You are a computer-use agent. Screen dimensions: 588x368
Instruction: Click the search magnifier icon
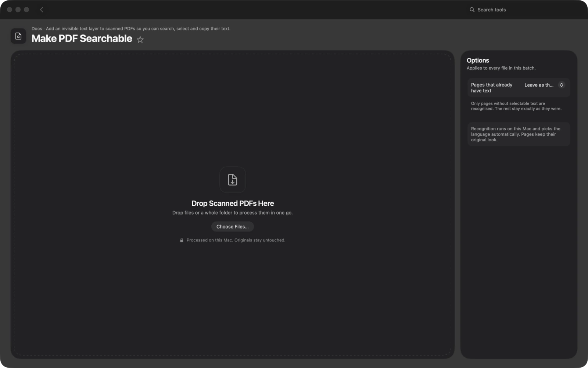click(472, 10)
